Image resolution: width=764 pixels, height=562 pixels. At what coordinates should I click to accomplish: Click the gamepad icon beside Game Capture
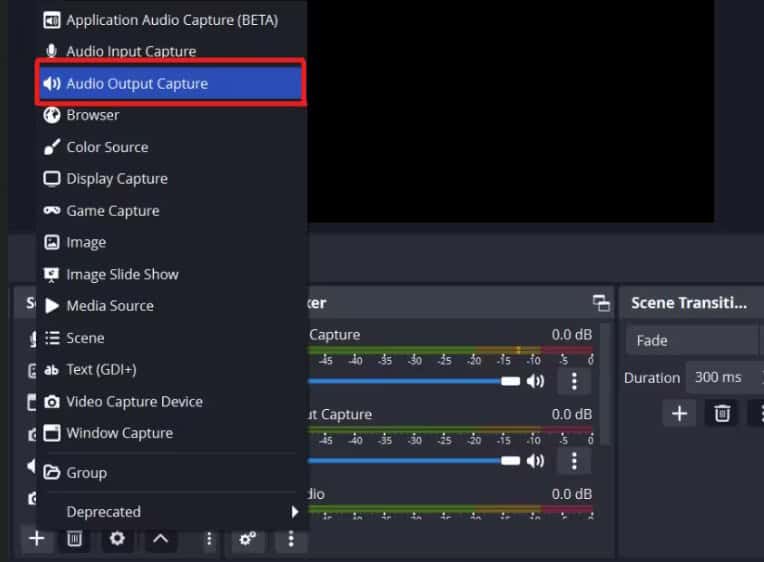coord(52,211)
